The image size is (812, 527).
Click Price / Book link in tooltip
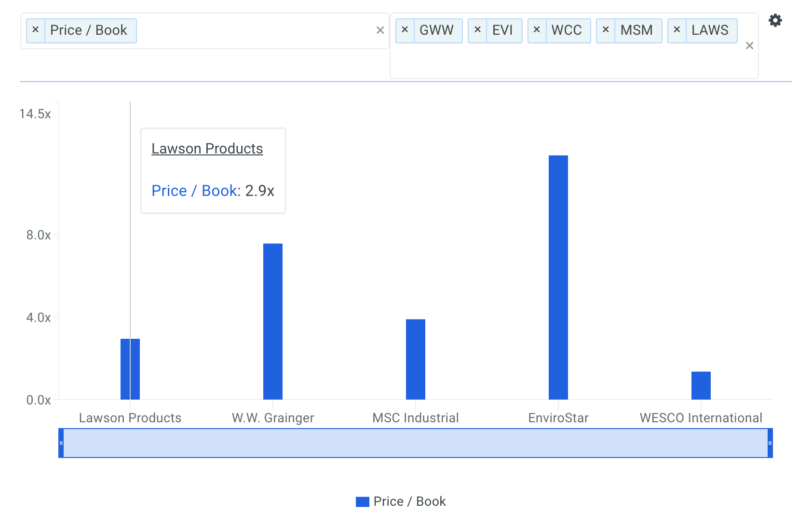[194, 191]
